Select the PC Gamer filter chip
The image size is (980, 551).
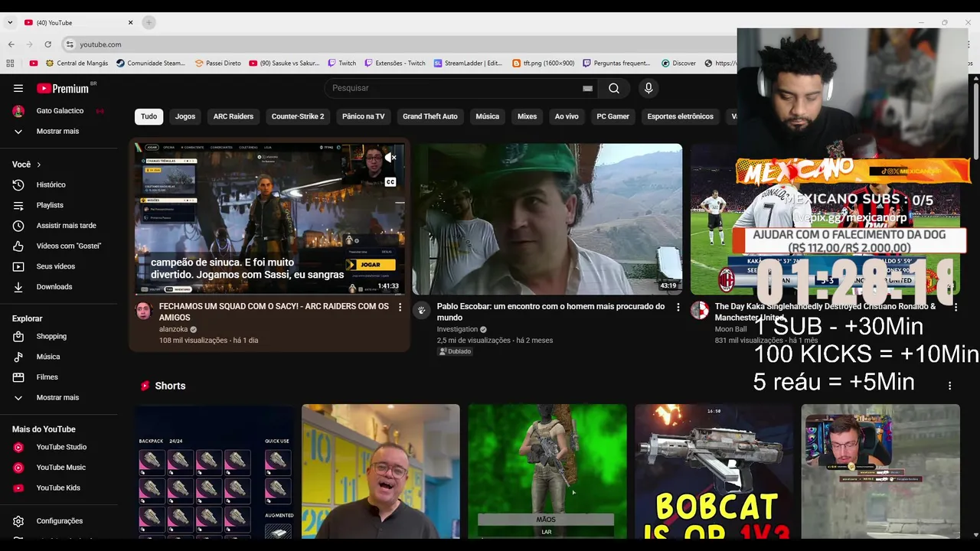point(613,116)
